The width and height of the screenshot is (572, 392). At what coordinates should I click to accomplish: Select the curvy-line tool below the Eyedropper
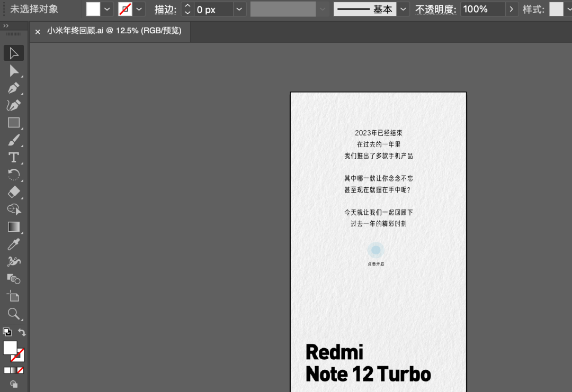click(14, 261)
